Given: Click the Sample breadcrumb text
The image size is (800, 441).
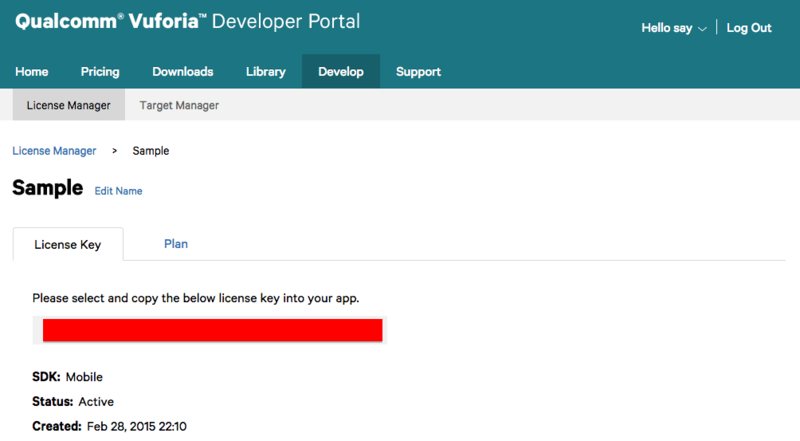Looking at the screenshot, I should 151,151.
